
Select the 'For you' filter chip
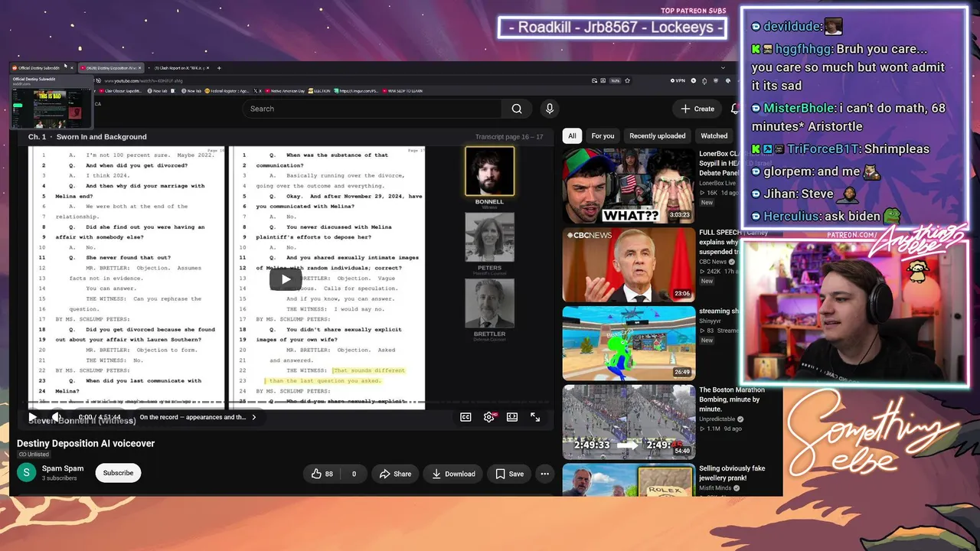tap(603, 136)
